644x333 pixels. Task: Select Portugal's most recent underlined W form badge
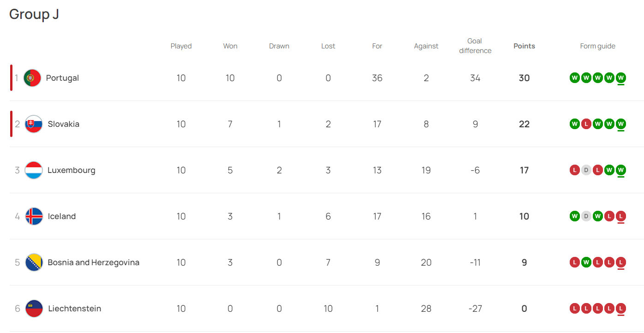click(621, 78)
